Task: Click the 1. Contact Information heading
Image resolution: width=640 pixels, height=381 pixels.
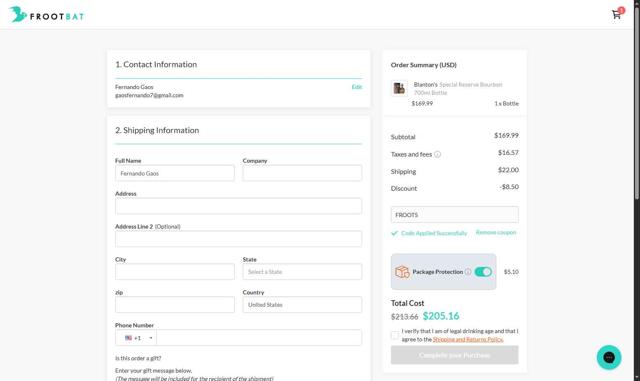Action: click(x=156, y=65)
